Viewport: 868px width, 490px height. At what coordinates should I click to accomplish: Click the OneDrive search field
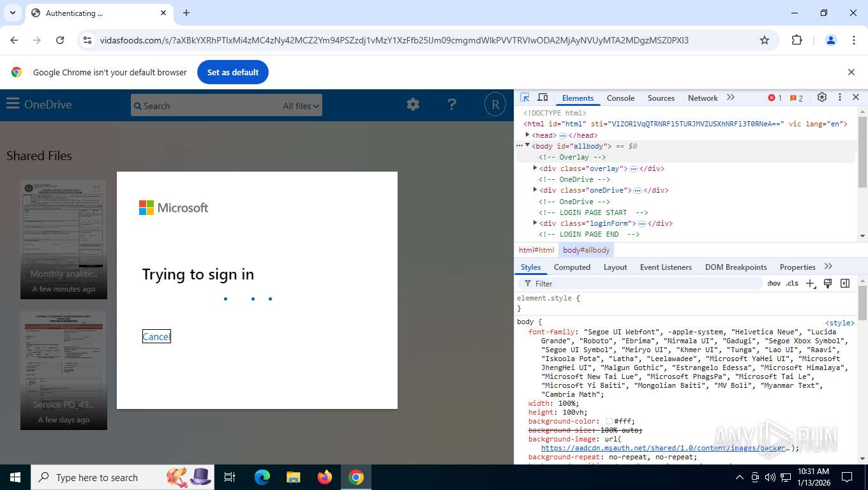[206, 106]
